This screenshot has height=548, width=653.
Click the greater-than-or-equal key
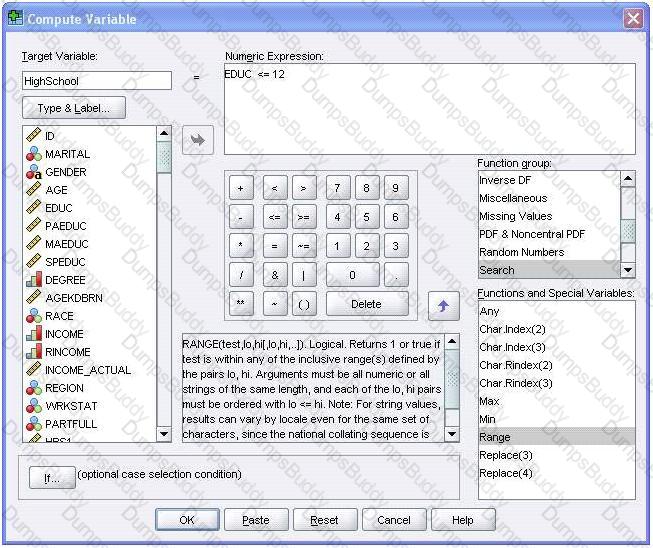[x=304, y=217]
